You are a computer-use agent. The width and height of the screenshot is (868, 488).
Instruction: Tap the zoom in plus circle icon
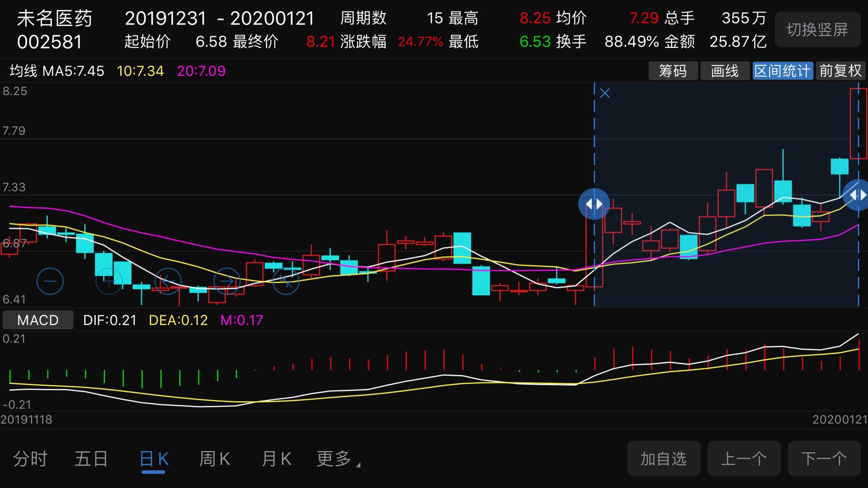pos(109,281)
